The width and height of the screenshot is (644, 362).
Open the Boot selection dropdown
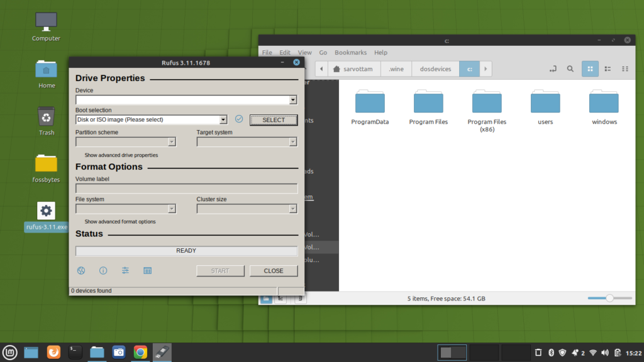[223, 119]
